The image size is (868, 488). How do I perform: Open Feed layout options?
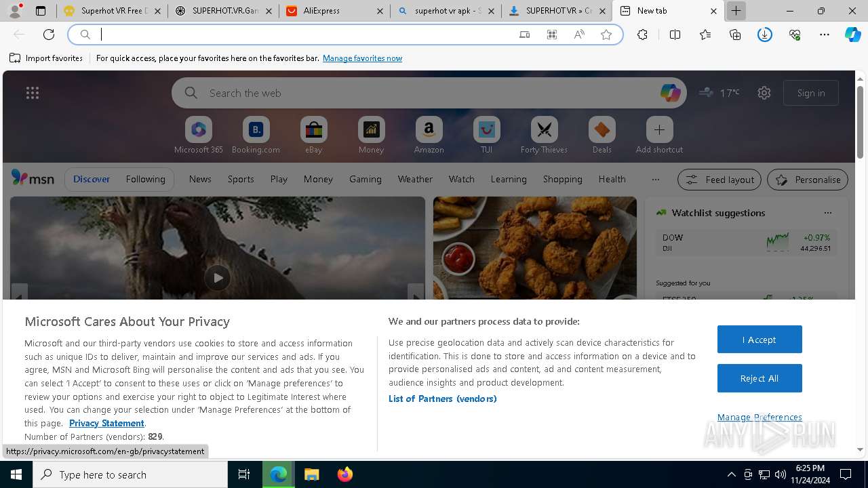click(x=719, y=180)
